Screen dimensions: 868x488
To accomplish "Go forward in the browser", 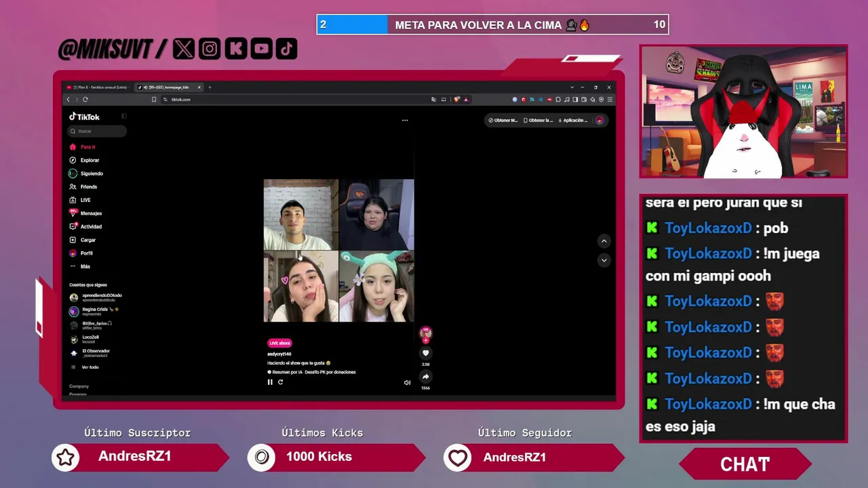I will [x=77, y=100].
